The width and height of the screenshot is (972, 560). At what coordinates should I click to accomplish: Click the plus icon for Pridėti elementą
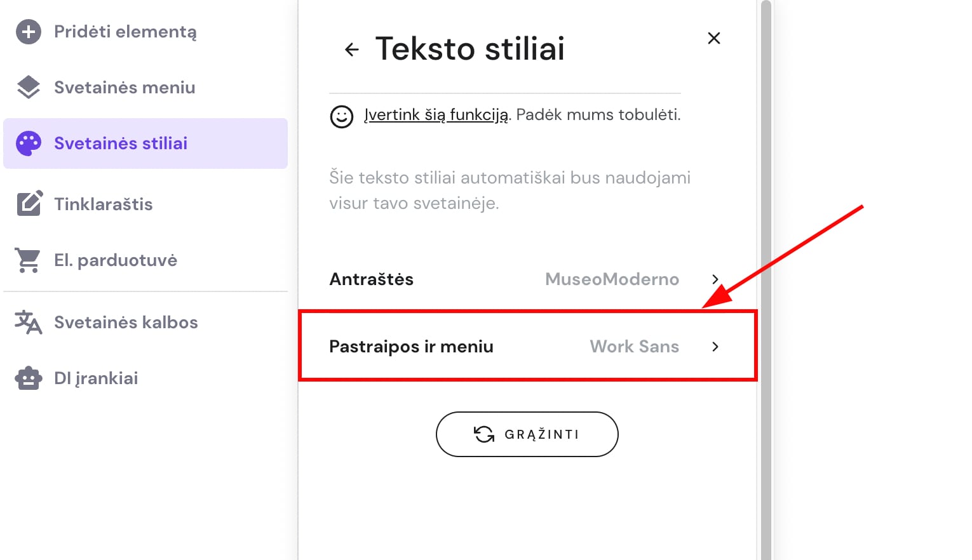(28, 31)
